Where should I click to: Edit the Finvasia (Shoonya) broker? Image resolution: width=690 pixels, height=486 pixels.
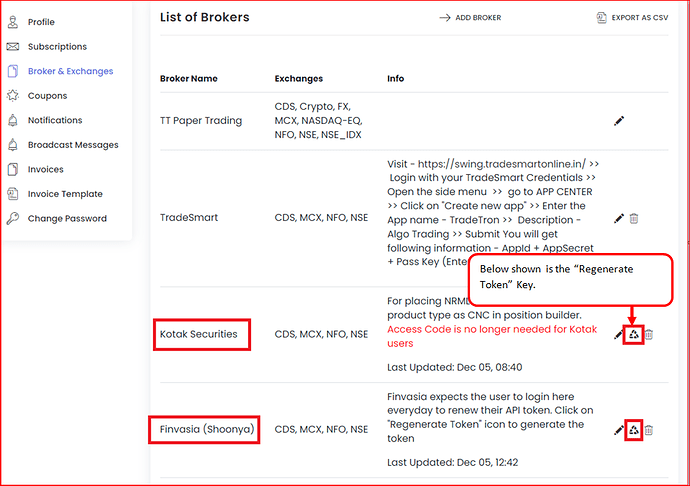[619, 430]
